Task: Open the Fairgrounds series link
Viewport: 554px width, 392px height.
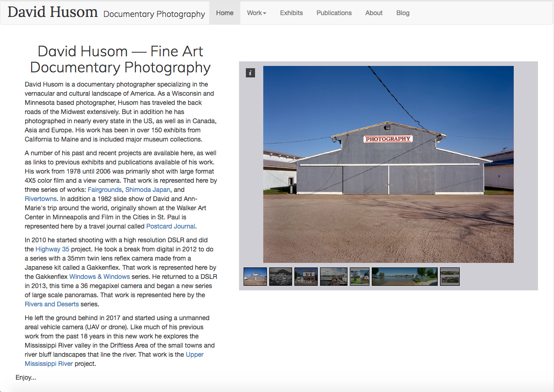Action: coord(105,190)
